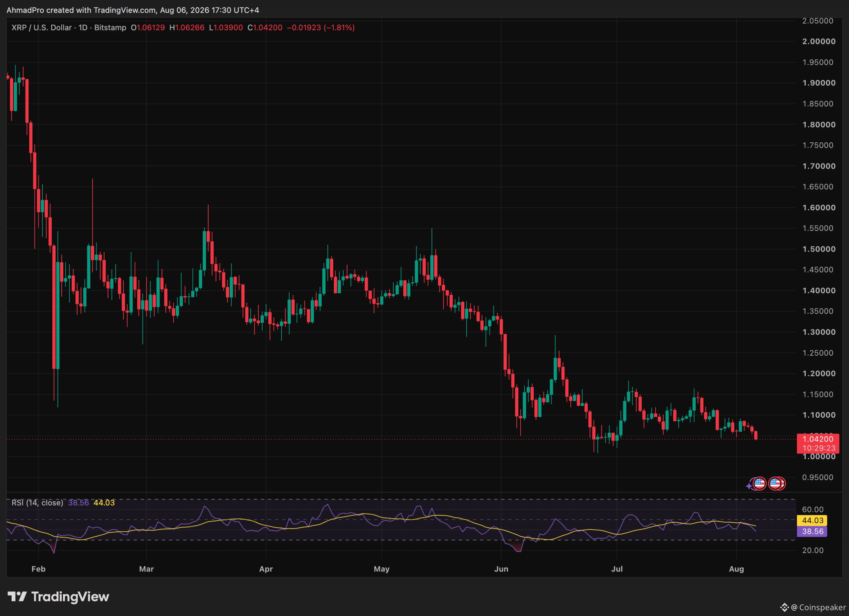
Task: Click the "Apr" label on the time axis
Action: [266, 569]
